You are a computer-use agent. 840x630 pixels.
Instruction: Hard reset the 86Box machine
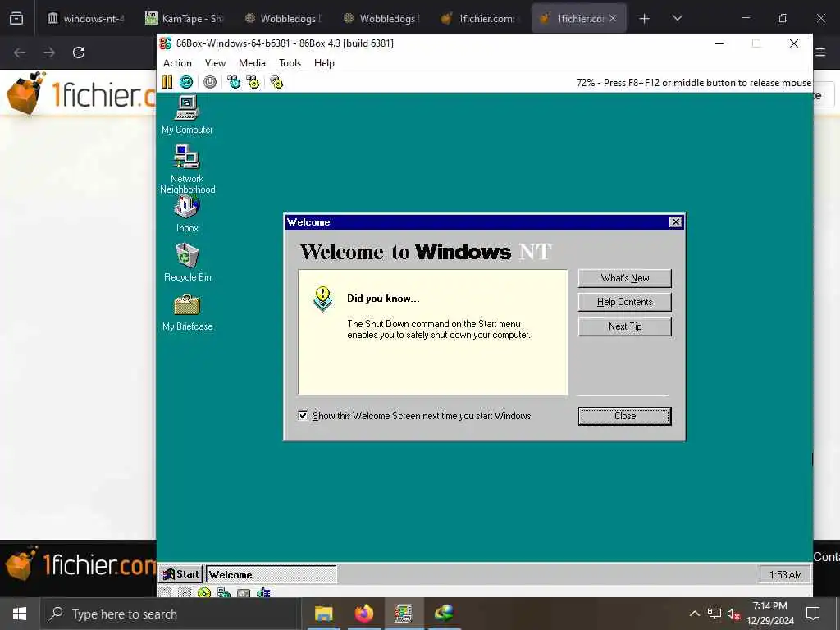(x=186, y=82)
